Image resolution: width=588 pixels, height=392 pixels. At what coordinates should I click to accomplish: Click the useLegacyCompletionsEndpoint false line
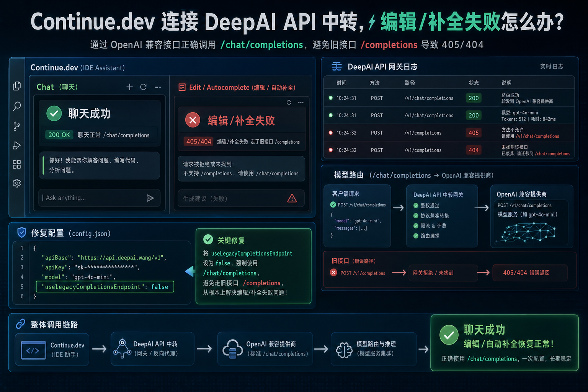point(105,287)
